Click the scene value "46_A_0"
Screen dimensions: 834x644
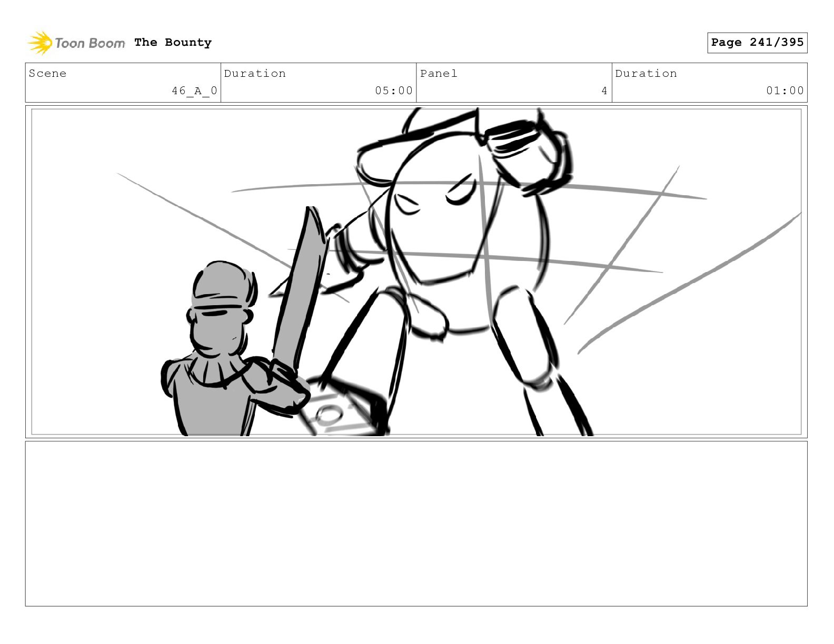[194, 91]
